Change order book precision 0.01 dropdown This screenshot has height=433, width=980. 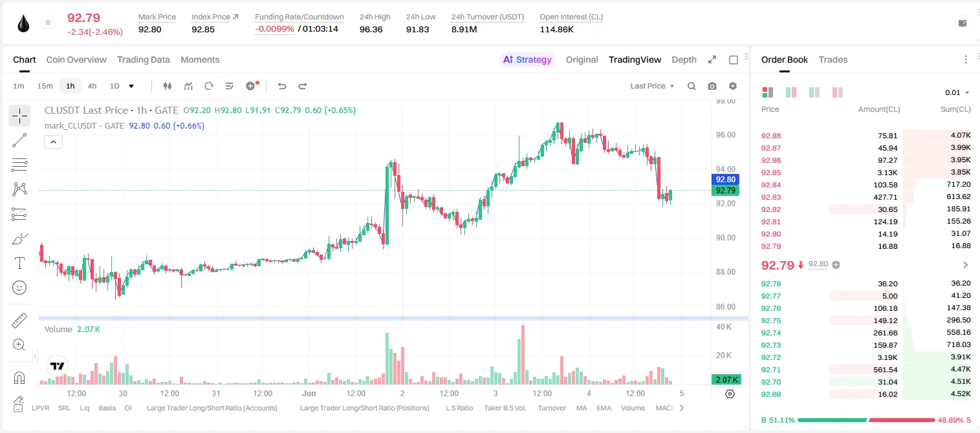pyautogui.click(x=957, y=92)
